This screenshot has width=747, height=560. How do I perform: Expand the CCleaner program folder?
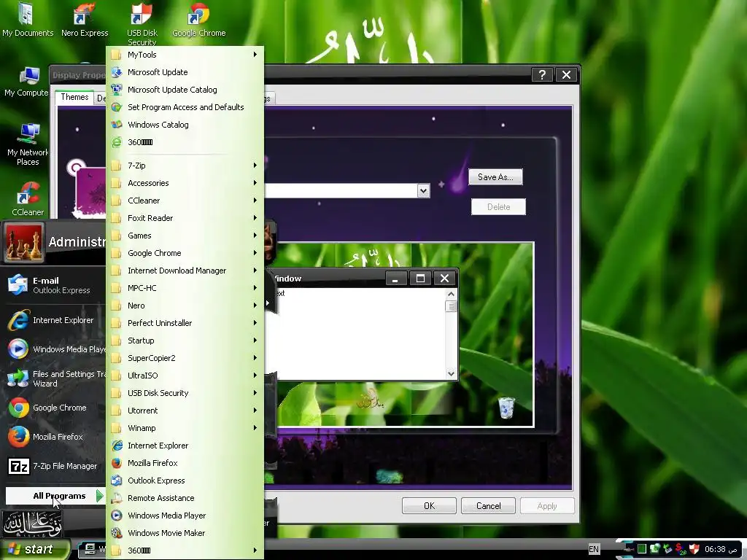click(x=185, y=201)
